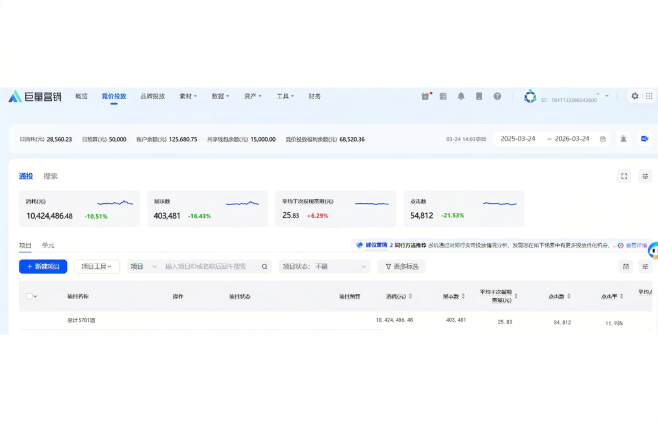658x422 pixels.
Task: Select the 消耗(元) card 10,424,486.48
Action: point(79,208)
